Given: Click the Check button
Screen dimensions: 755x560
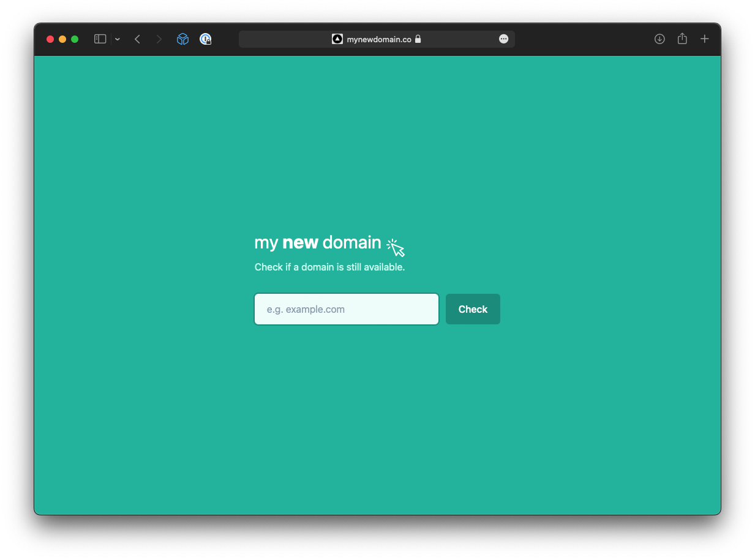Looking at the screenshot, I should click(x=473, y=309).
